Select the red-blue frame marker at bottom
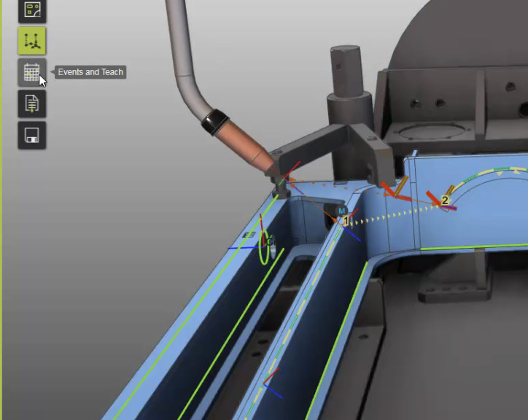The image size is (528, 420). [271, 384]
